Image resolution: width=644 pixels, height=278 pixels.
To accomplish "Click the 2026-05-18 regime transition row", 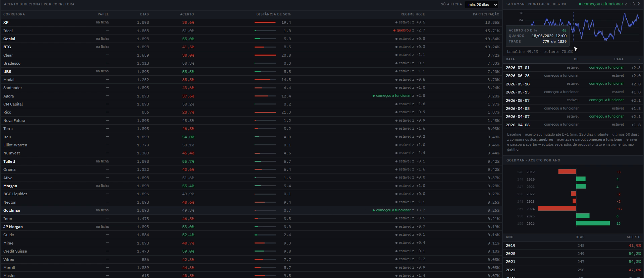I will [573, 84].
